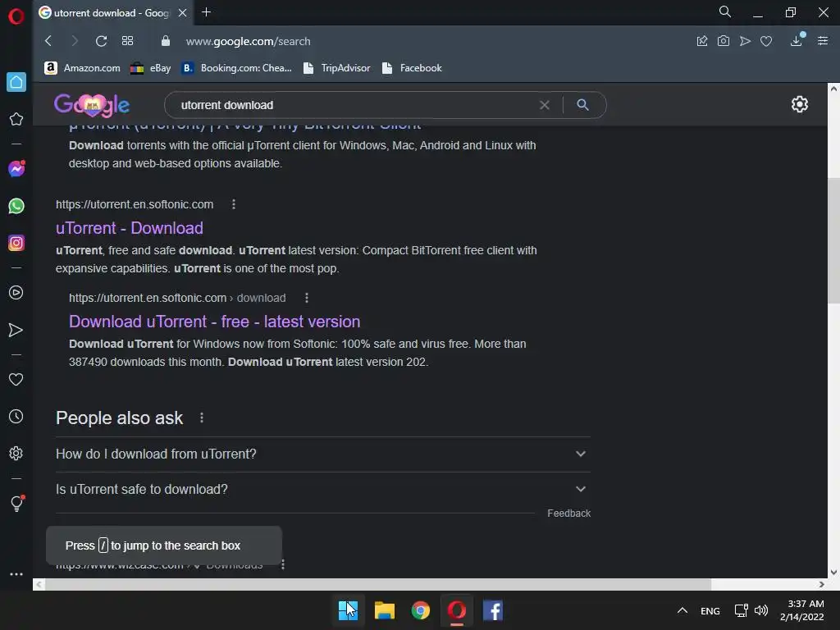The image size is (840, 630).
Task: Open Easy Setup menu icon
Action: [x=823, y=41]
